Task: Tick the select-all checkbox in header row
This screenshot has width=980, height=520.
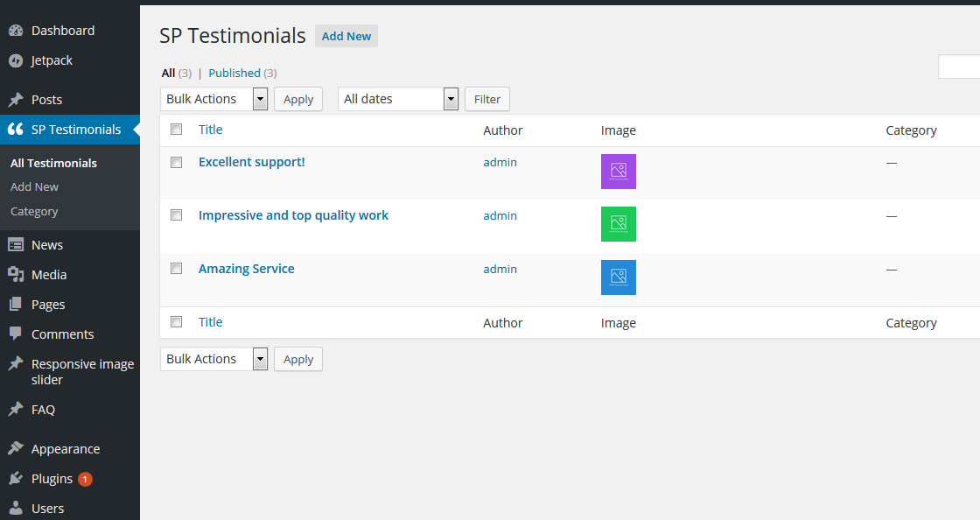Action: click(176, 130)
